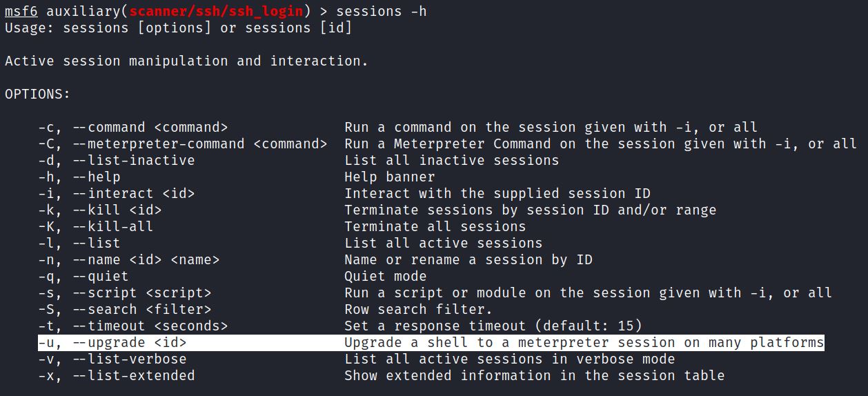Click the '-k, --kill <id>' option

click(100, 210)
